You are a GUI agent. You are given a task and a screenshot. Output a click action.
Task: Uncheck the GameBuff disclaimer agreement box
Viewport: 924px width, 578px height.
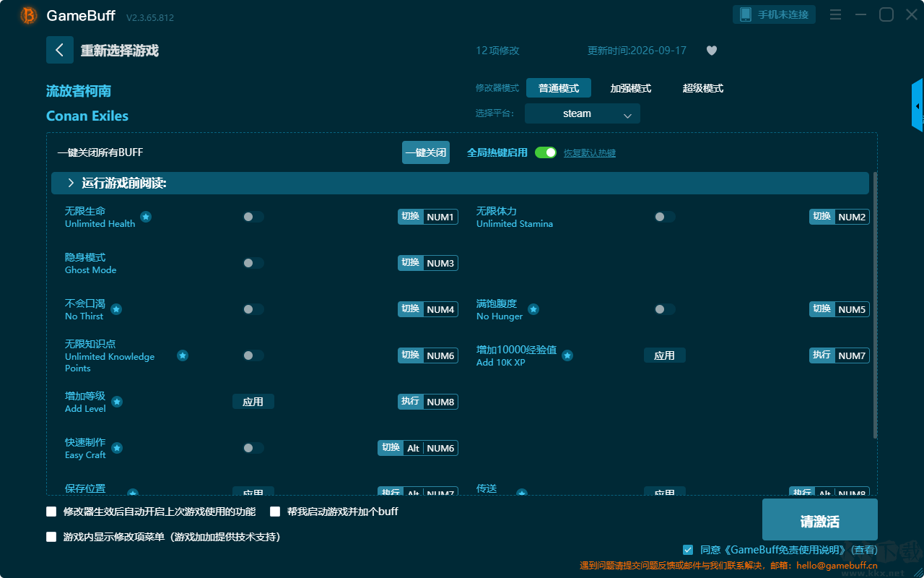(688, 550)
